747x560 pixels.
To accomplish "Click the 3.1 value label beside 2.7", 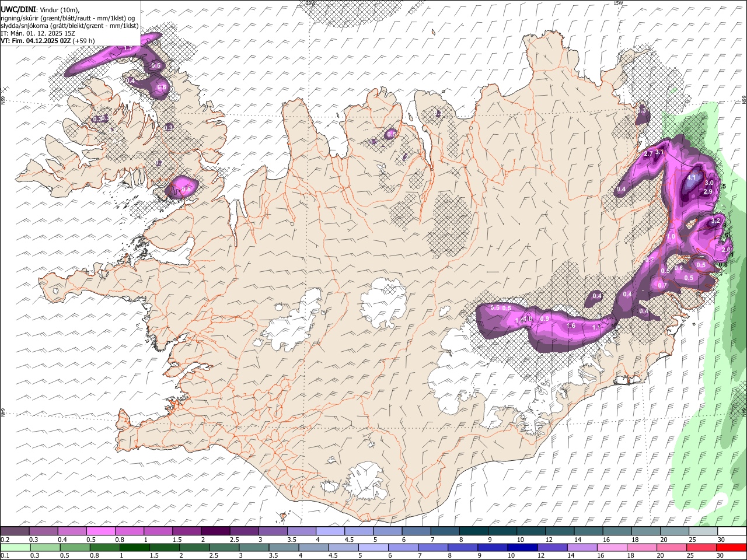I will (x=659, y=152).
